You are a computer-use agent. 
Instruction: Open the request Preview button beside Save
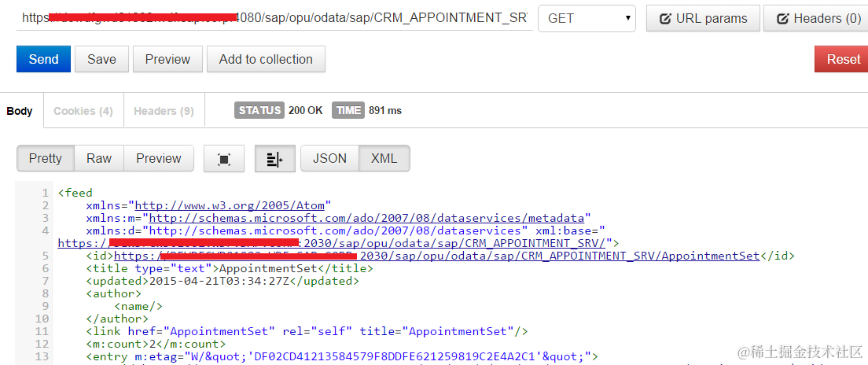point(167,59)
